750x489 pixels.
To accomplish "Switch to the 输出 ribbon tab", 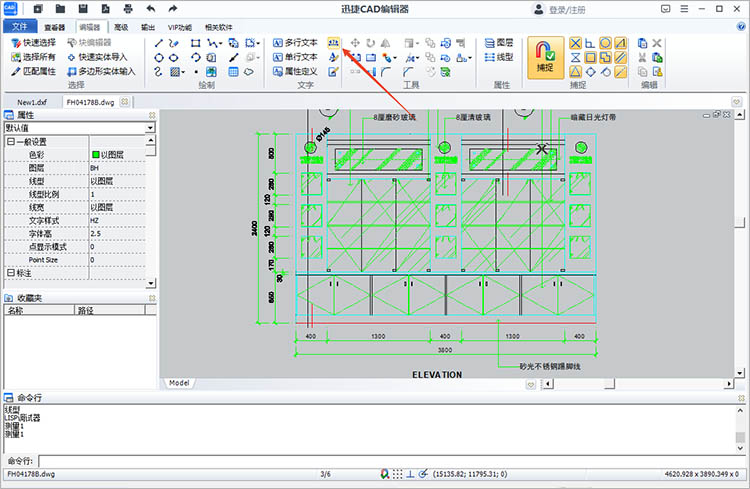I will [148, 27].
